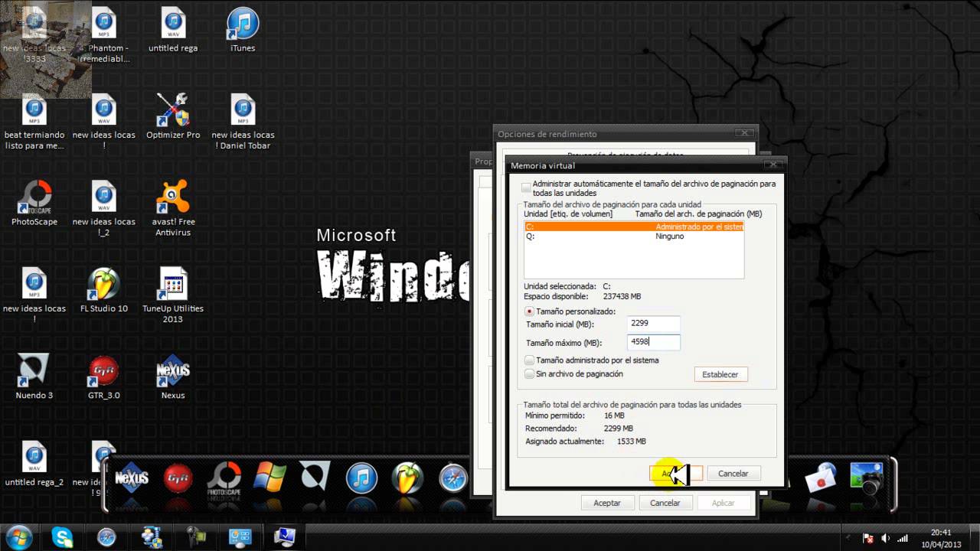This screenshot has height=551, width=980.
Task: Select the GTR_3.0 desktop shortcut
Action: (104, 377)
